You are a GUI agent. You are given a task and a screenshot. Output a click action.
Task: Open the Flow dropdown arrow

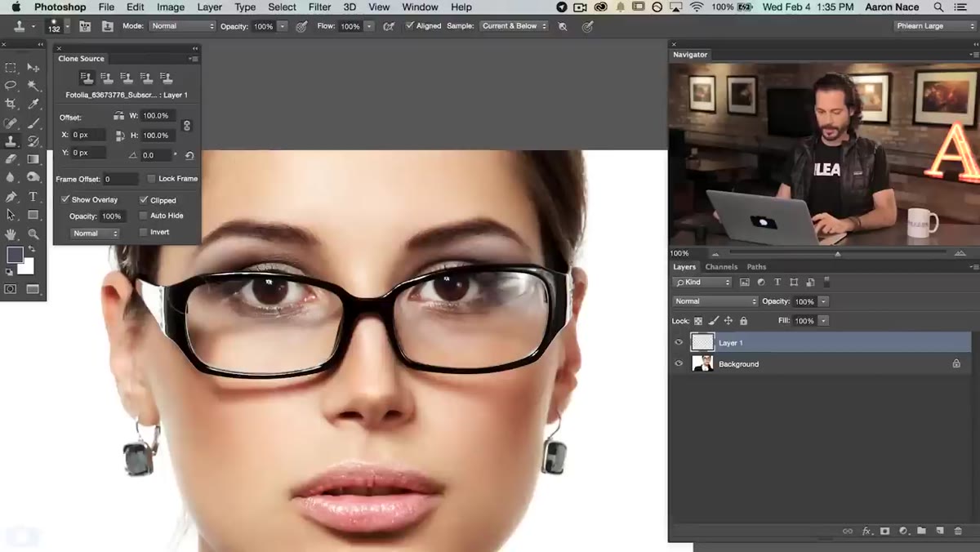coord(369,26)
